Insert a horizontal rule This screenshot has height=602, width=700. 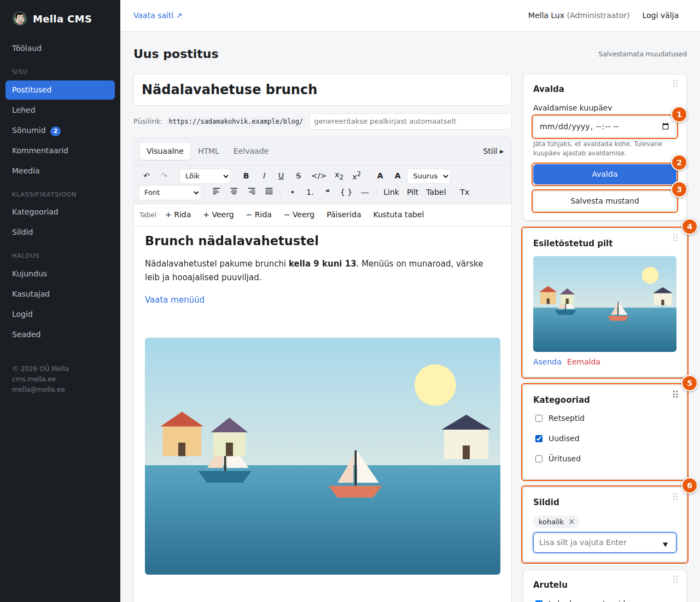[x=365, y=192]
